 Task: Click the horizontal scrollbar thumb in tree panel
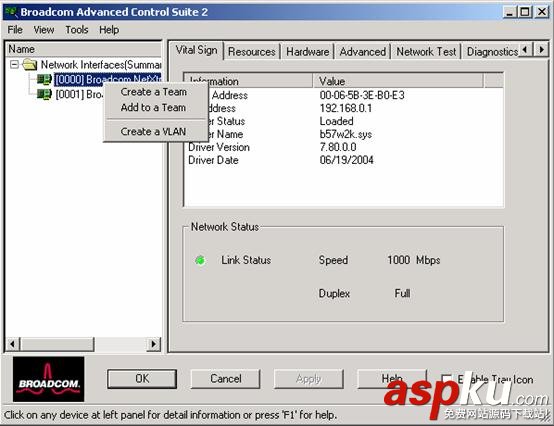(x=57, y=344)
